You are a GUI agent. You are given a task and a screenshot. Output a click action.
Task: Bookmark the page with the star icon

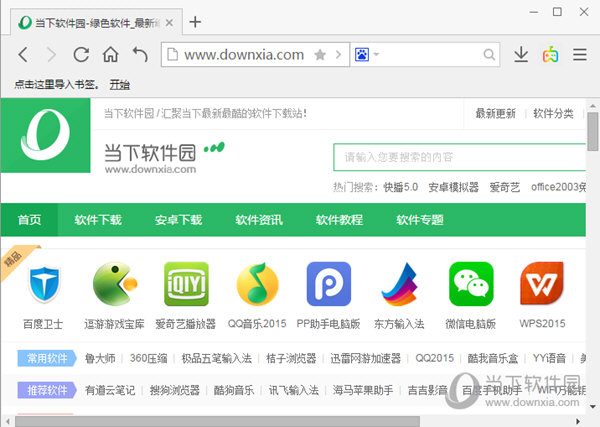320,55
